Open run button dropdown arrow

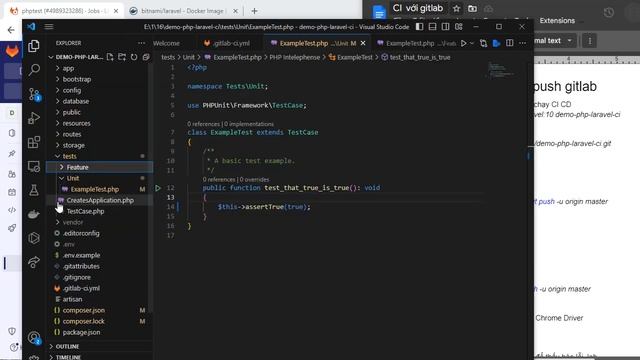[472, 43]
